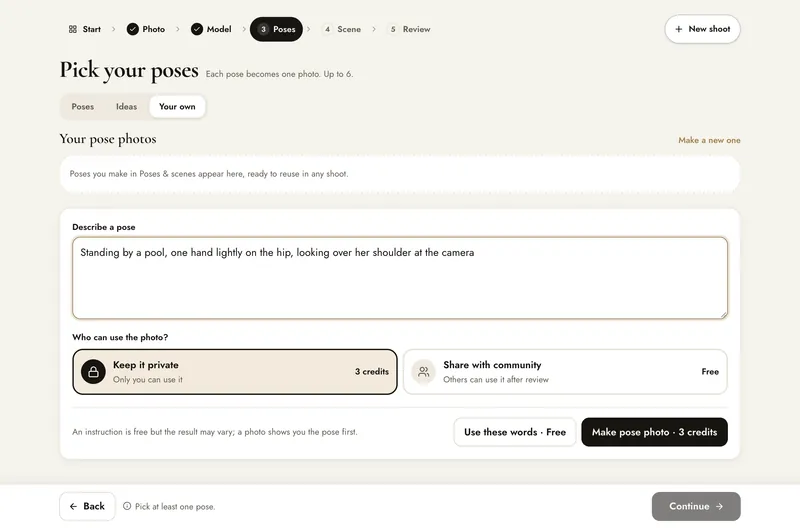The height and width of the screenshot is (528, 800).
Task: Click Make pose photo · 3 credits
Action: click(655, 432)
